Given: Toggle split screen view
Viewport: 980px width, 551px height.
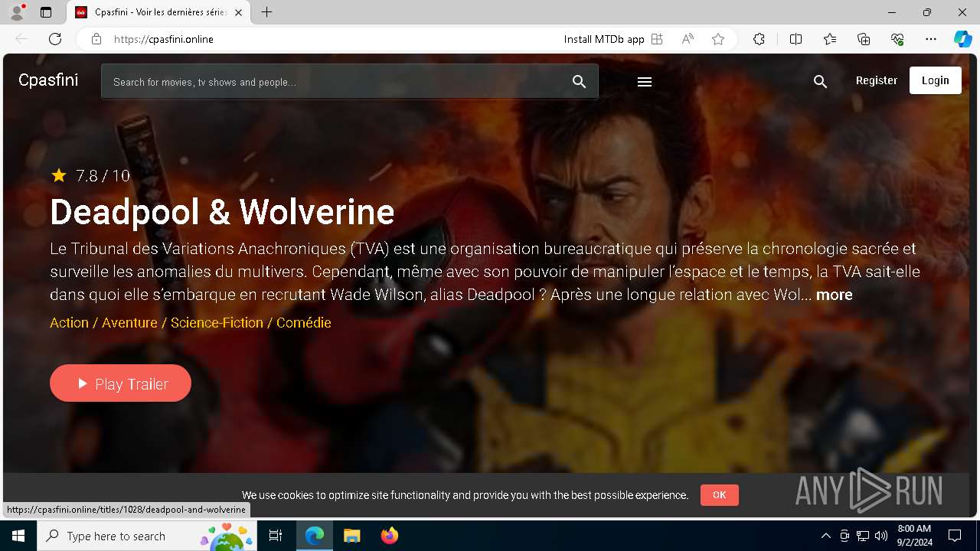Looking at the screenshot, I should (795, 39).
